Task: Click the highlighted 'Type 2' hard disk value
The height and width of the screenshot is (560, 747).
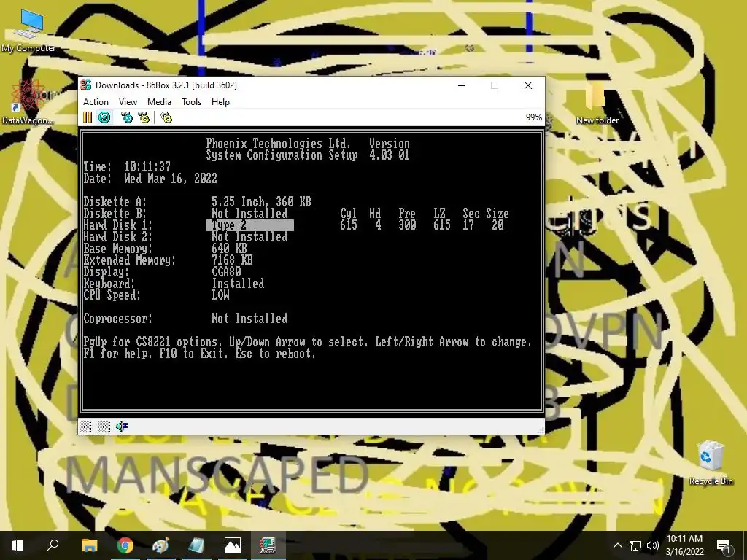Action: pos(250,225)
